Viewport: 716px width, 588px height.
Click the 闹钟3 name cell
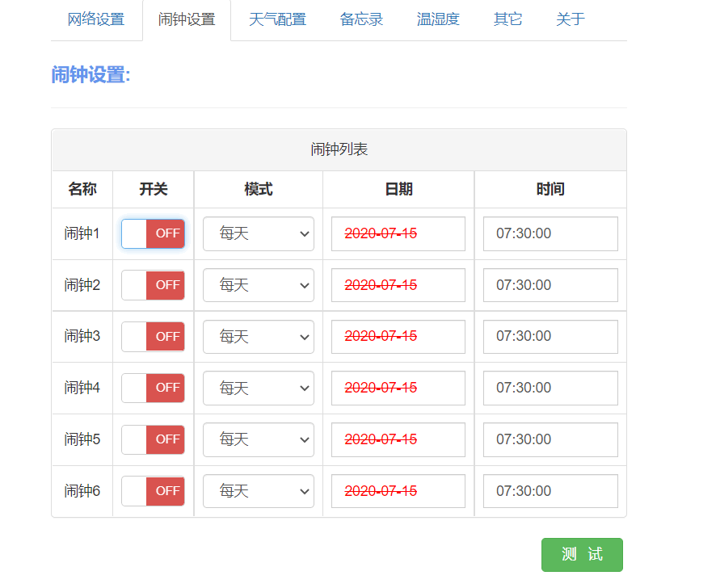[82, 337]
